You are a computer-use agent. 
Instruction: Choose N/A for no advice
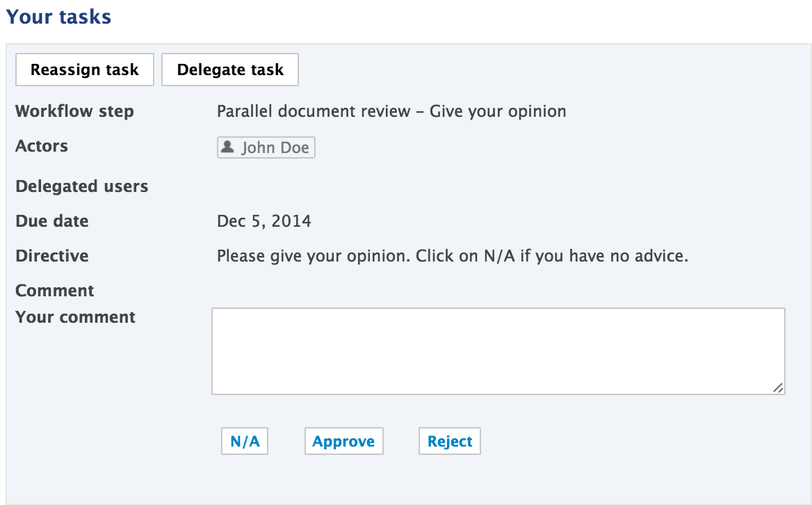[x=245, y=441]
